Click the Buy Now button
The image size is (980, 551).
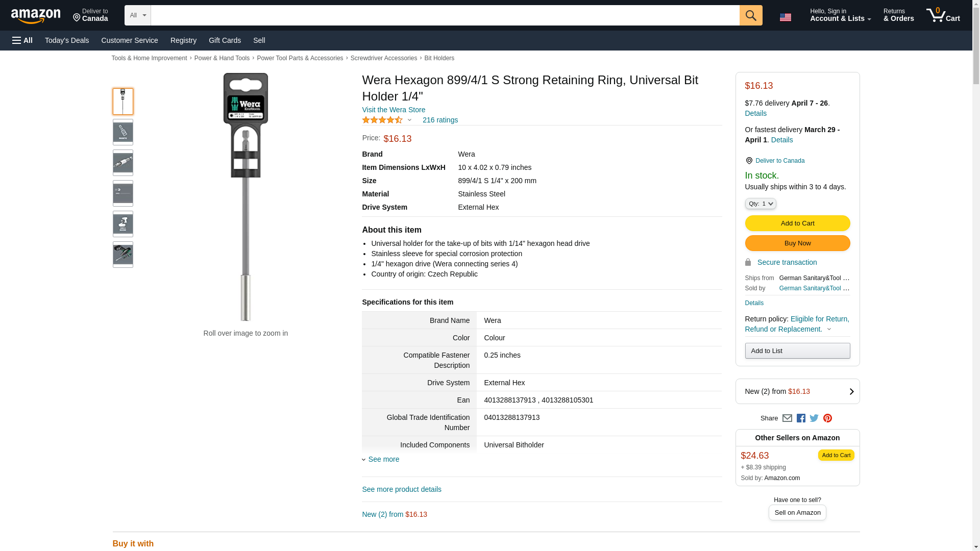pos(797,243)
